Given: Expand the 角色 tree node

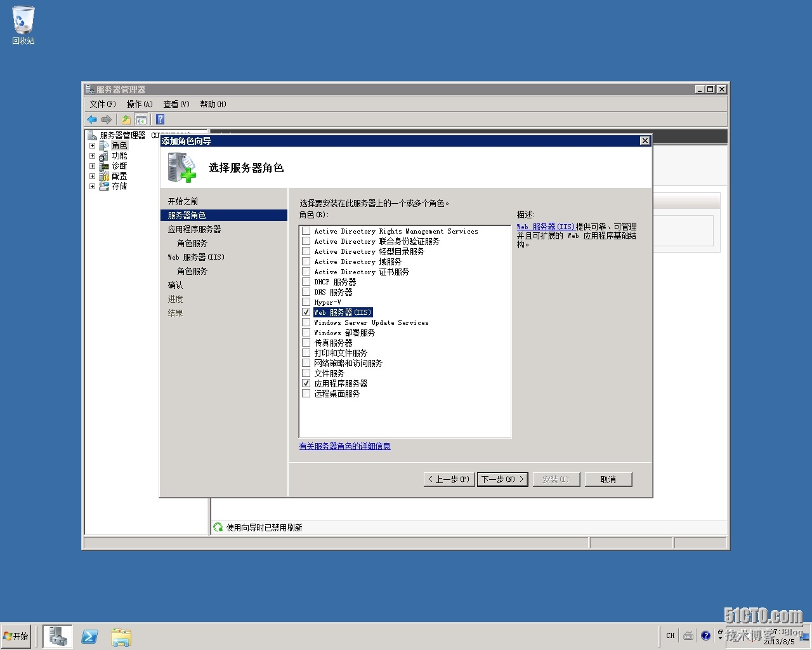Looking at the screenshot, I should (92, 145).
